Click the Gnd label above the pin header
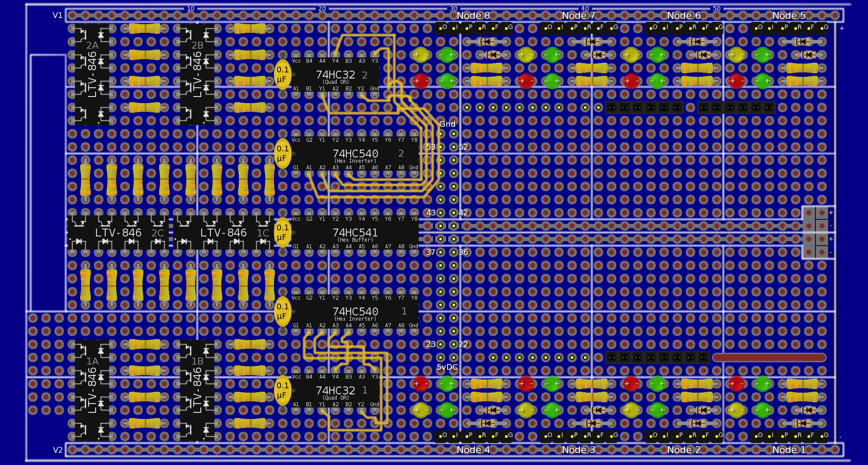 [x=447, y=124]
